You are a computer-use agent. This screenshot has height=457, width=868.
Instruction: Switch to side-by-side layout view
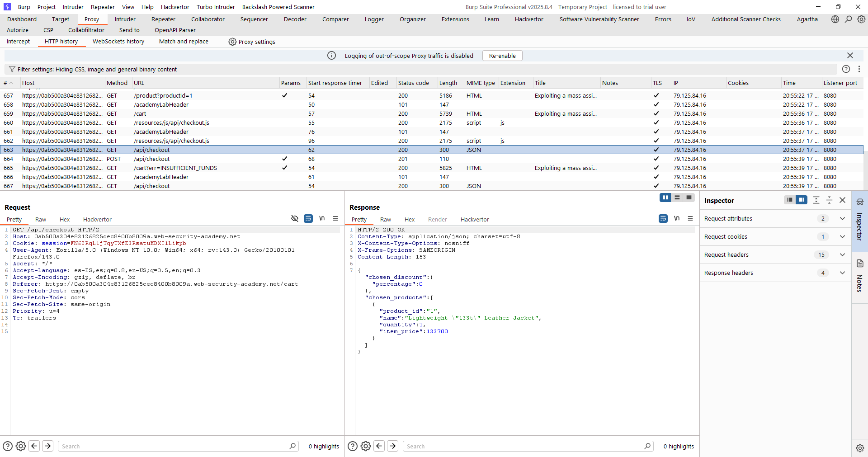point(665,198)
